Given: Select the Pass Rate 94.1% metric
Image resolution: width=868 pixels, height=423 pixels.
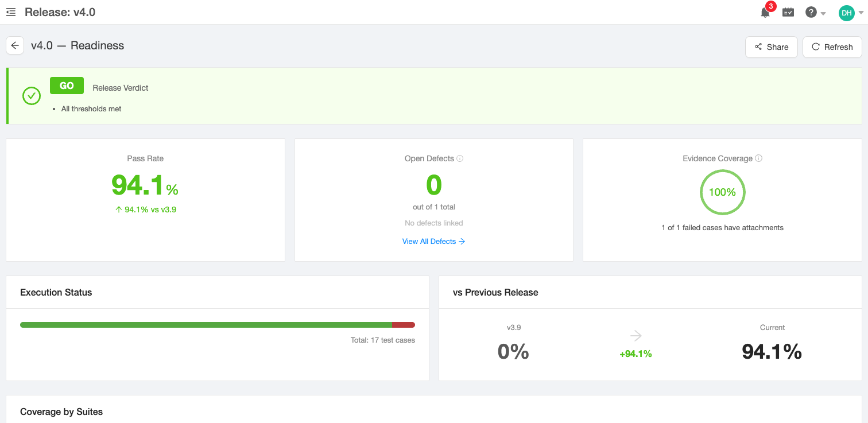Looking at the screenshot, I should (145, 185).
